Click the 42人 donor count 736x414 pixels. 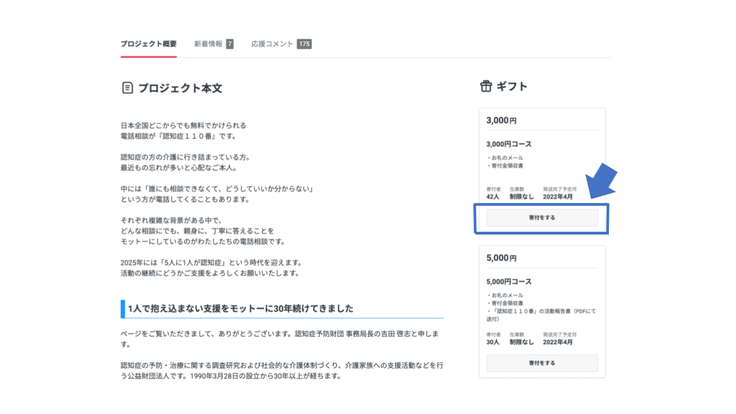pos(493,197)
